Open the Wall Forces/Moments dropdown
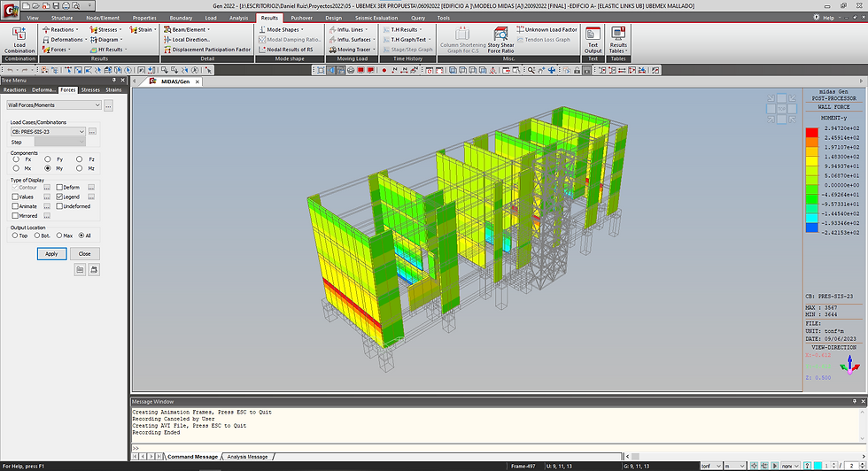Image resolution: width=868 pixels, height=471 pixels. click(54, 104)
